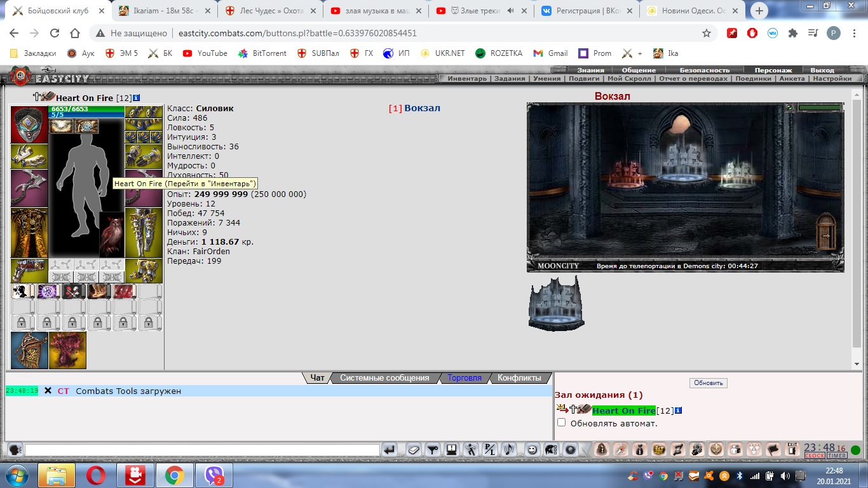Click the running man toolbar icon
The width and height of the screenshot is (868, 488).
(x=470, y=450)
